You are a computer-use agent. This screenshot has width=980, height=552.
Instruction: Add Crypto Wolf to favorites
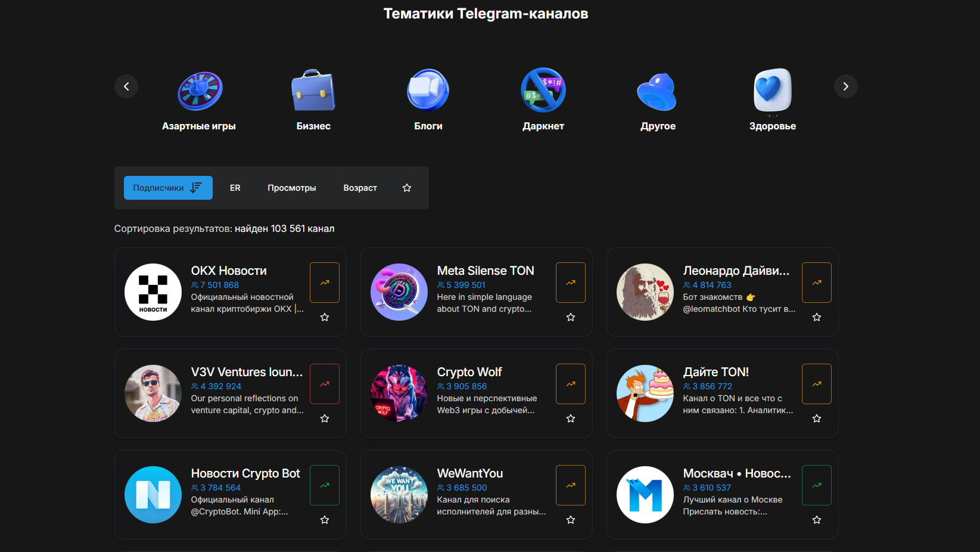(x=571, y=418)
